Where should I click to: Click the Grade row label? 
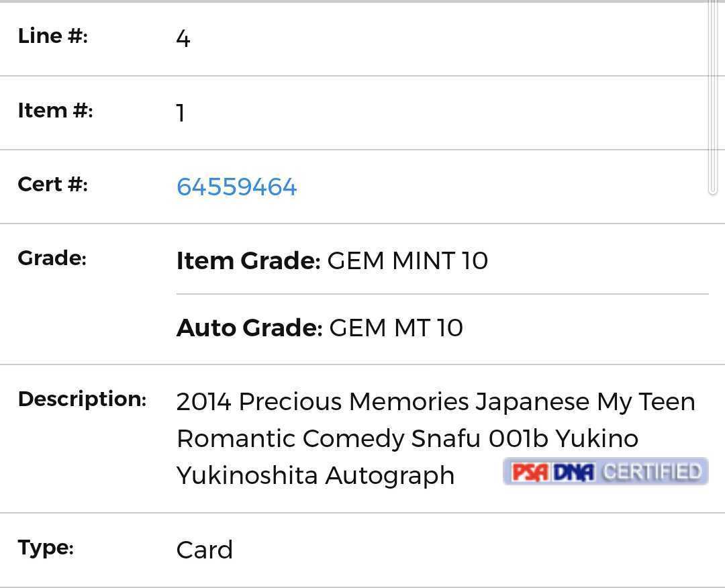52,258
